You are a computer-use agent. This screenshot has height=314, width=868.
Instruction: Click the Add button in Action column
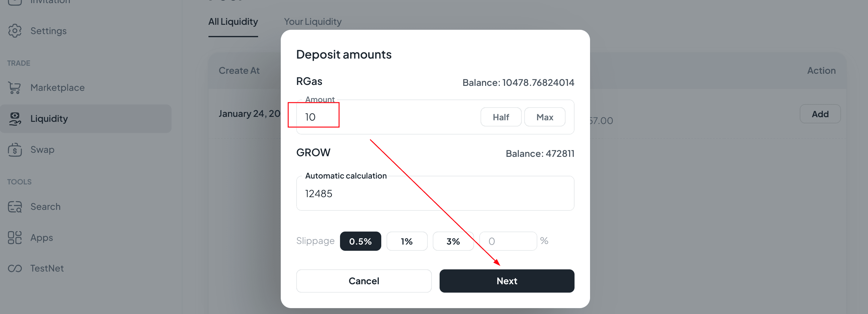pos(820,114)
